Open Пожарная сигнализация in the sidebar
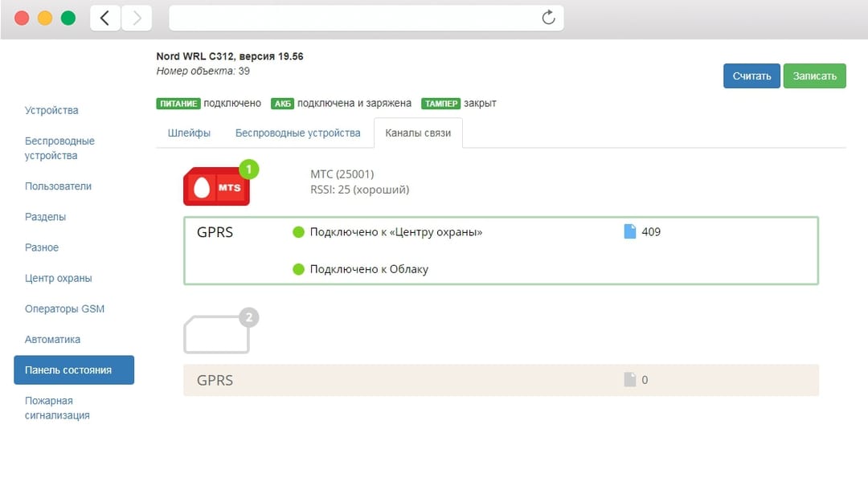 57,408
